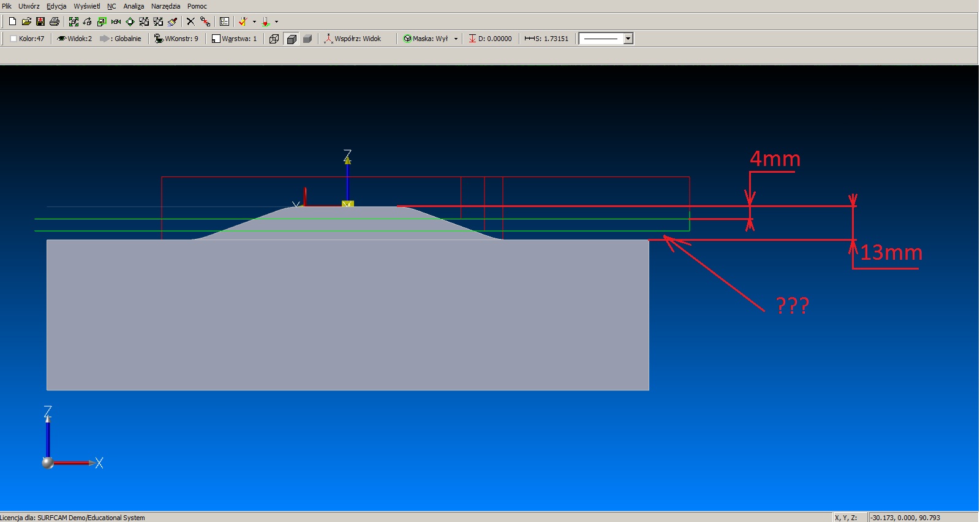Open the dropdown arrow beside the tool icon
Image resolution: width=980 pixels, height=522 pixels.
(x=277, y=21)
